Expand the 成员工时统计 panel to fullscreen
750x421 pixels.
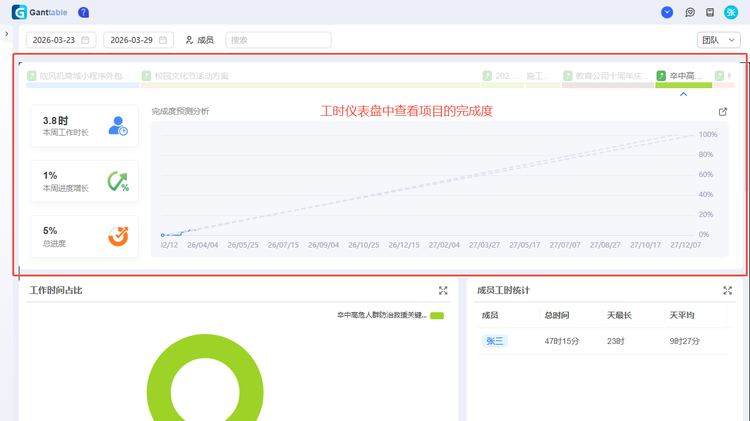click(x=728, y=290)
